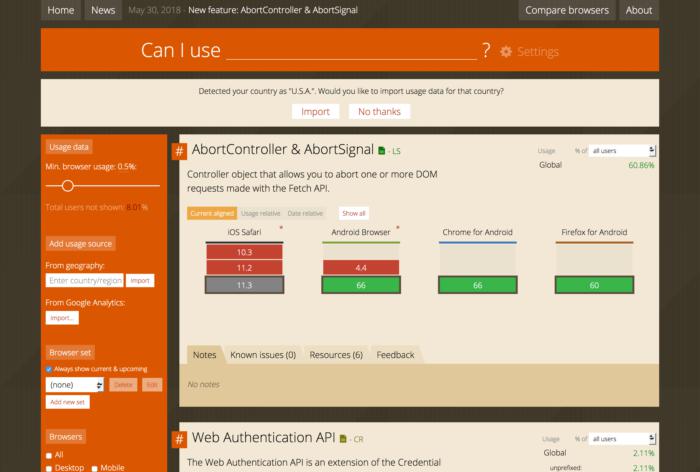Open Compare browsers page
700x472 pixels.
click(x=567, y=10)
